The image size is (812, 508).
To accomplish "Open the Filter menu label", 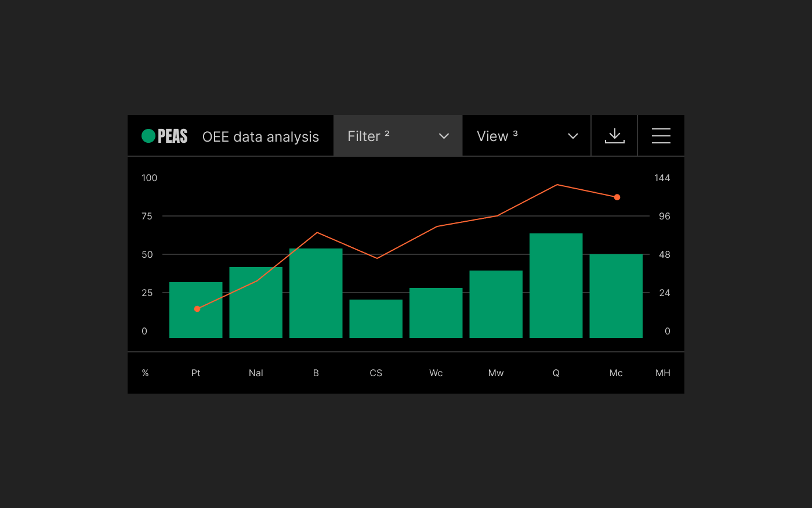I will (368, 136).
